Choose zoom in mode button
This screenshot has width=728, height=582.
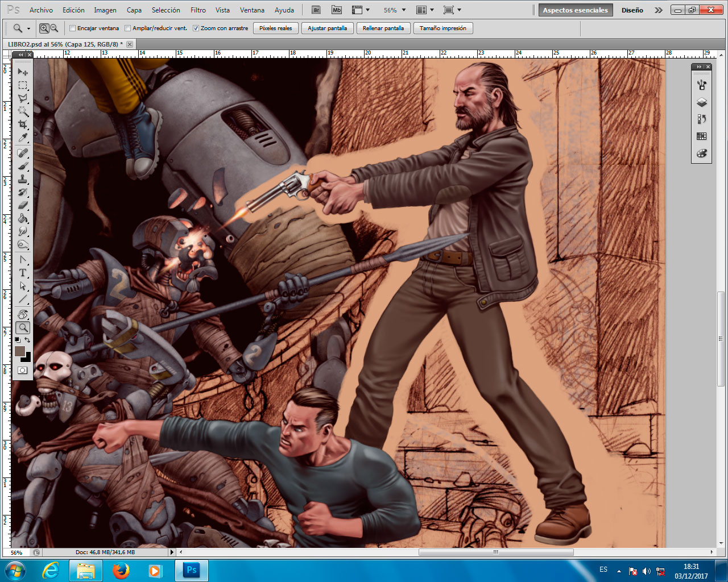pos(44,28)
